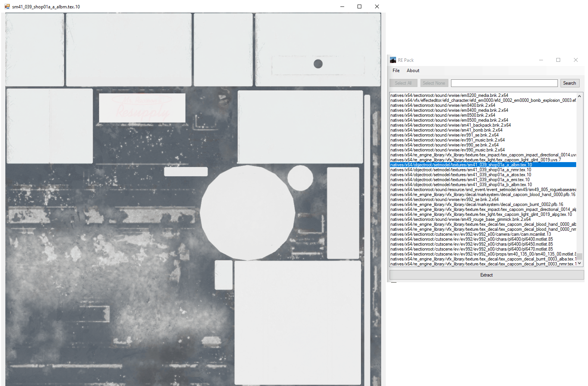This screenshot has width=588, height=386.
Task: Close the sm41_039_shop01a_a_albm.tex.10 viewer window
Action: click(377, 6)
